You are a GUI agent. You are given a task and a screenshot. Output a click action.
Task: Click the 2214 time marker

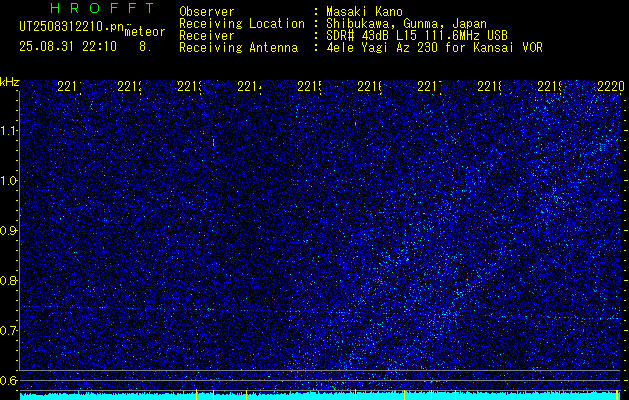coord(250,86)
